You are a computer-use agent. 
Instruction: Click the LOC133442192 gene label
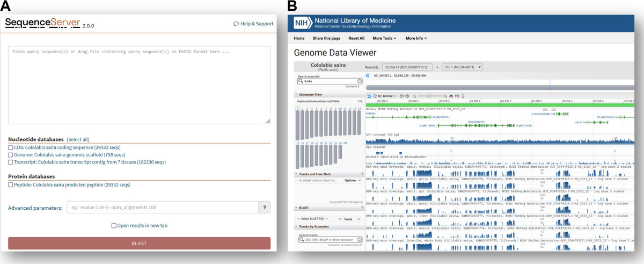pos(476,122)
